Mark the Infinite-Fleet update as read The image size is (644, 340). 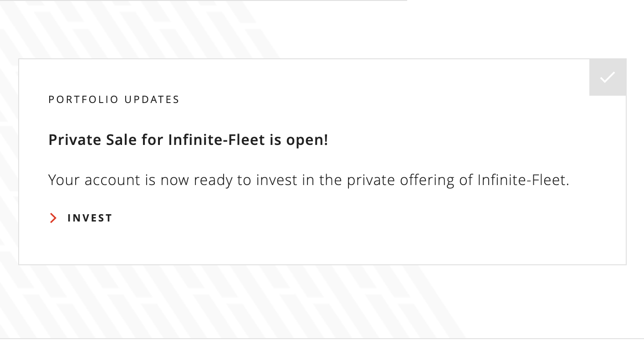click(608, 77)
